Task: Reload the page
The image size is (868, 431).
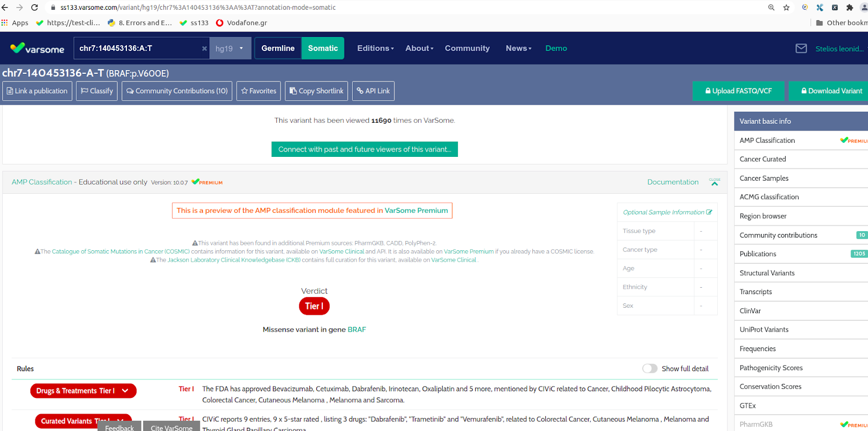Action: 35,8
